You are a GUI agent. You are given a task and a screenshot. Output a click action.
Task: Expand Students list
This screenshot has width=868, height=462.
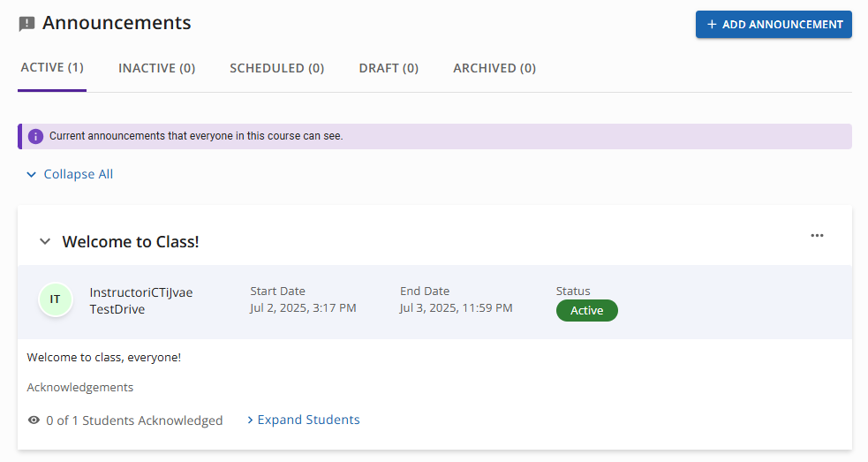[x=304, y=420]
